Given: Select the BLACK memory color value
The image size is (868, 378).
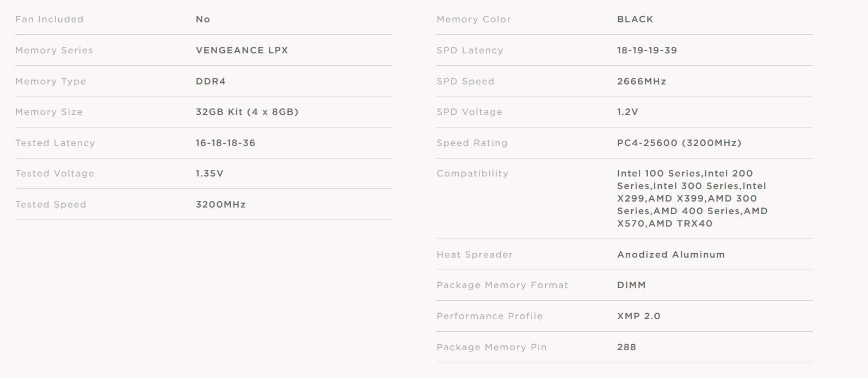Looking at the screenshot, I should (635, 20).
